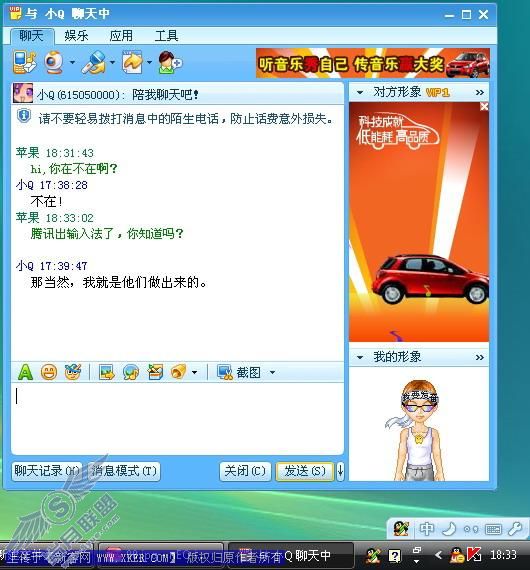This screenshot has height=570, width=530.
Task: Start a video chat with webcam icon
Action: point(54,62)
